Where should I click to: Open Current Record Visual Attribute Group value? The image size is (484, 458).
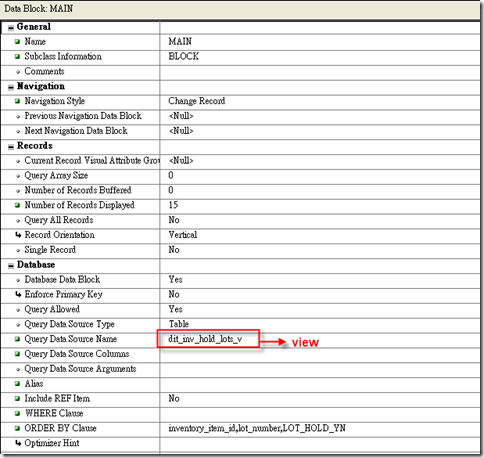coord(320,161)
